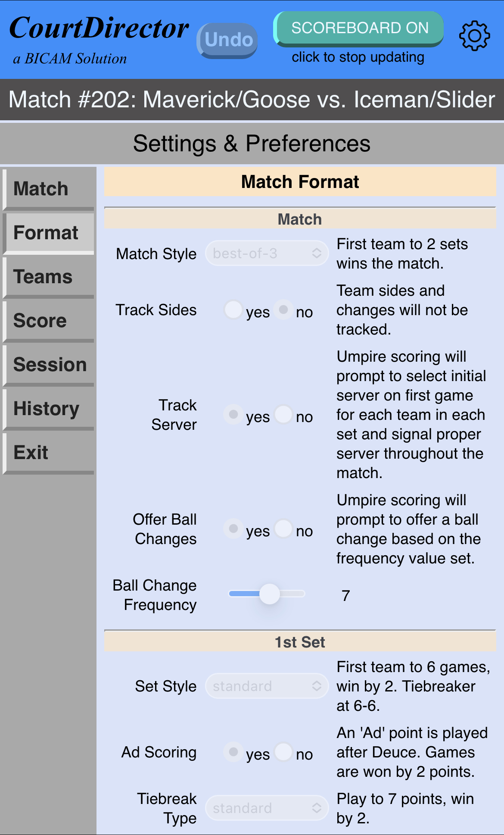Open the settings gear icon

tap(474, 36)
